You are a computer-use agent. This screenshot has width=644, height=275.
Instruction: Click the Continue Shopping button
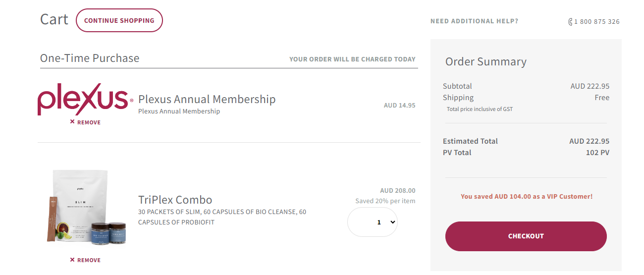pyautogui.click(x=119, y=20)
